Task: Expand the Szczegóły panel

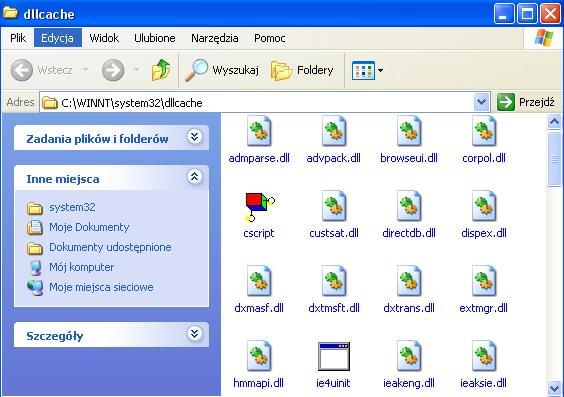Action: pos(194,334)
